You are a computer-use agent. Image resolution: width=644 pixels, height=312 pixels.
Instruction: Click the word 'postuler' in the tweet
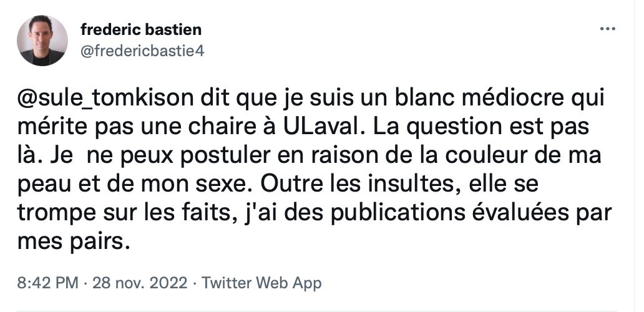click(225, 155)
